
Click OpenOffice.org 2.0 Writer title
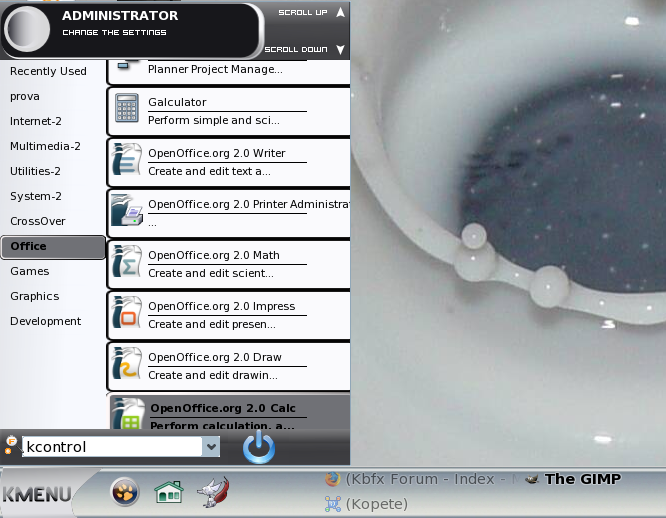[x=217, y=153]
